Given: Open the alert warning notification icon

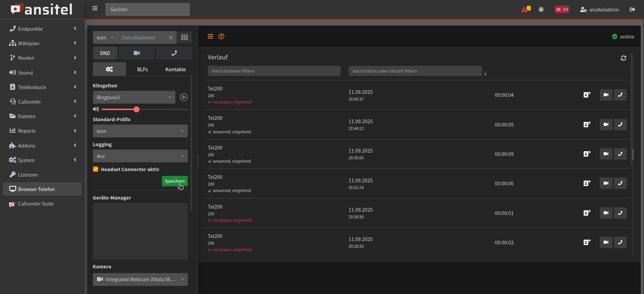Looking at the screenshot, I should [x=525, y=9].
